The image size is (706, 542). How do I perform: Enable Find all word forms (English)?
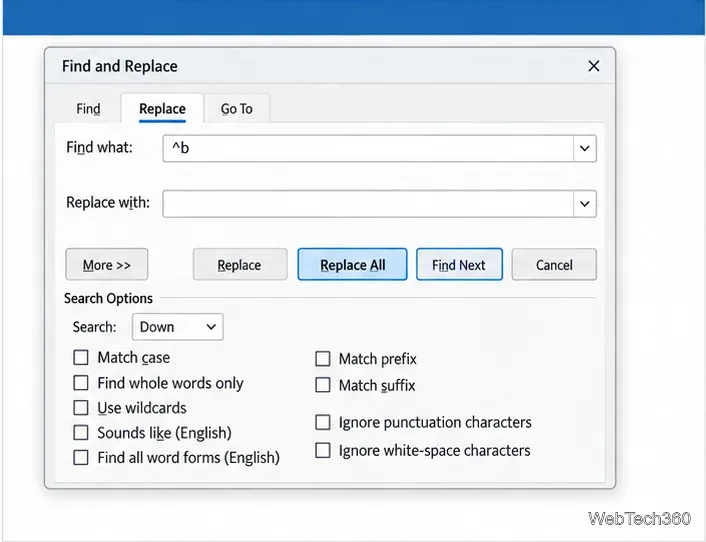click(81, 457)
